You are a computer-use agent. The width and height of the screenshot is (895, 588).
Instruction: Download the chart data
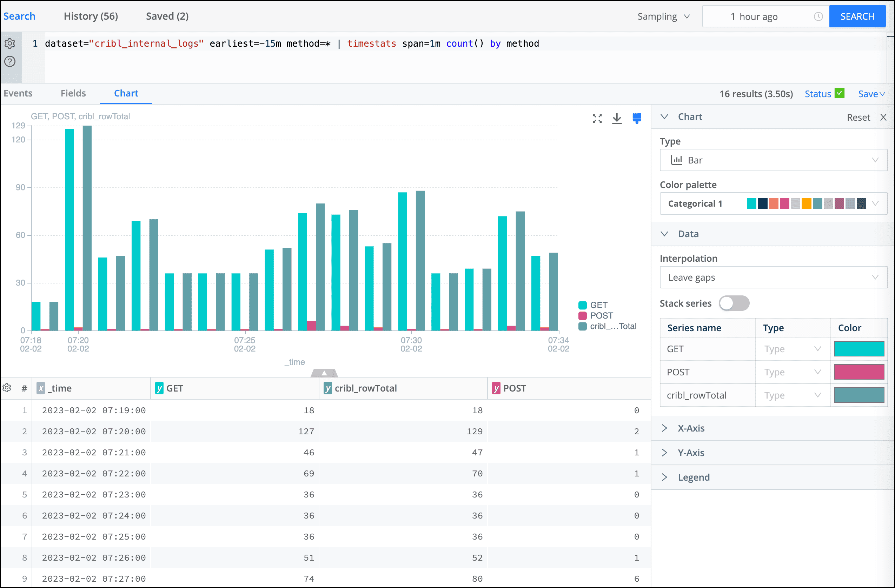(x=617, y=119)
